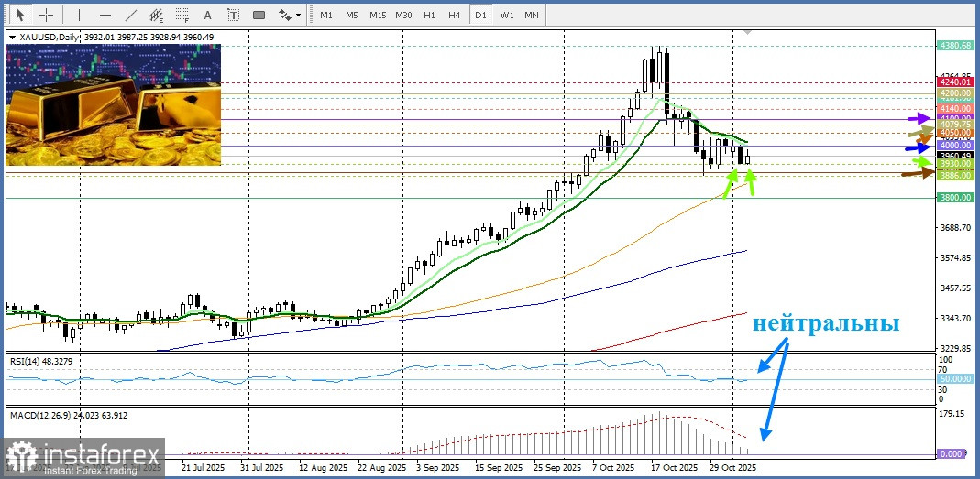Screen dimensions: 980x479
Task: Activate the crosshair tool
Action: coord(46,15)
